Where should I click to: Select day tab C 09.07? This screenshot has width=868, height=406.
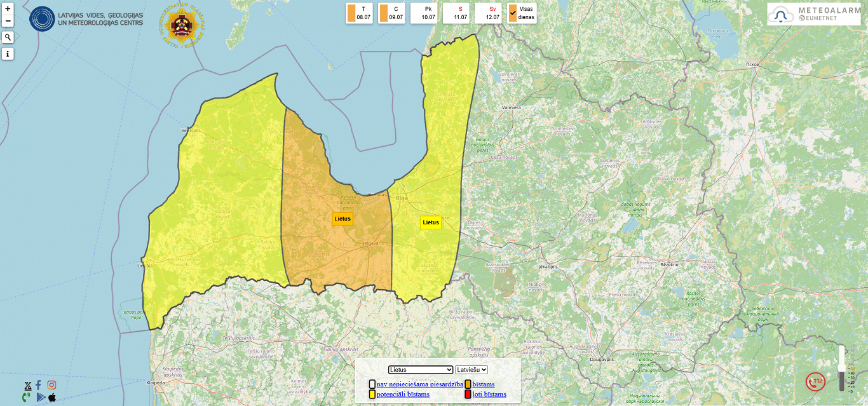click(x=391, y=13)
